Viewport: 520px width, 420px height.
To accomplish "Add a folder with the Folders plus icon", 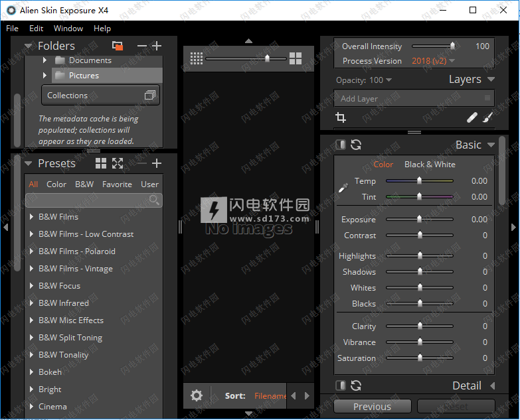I will point(157,46).
